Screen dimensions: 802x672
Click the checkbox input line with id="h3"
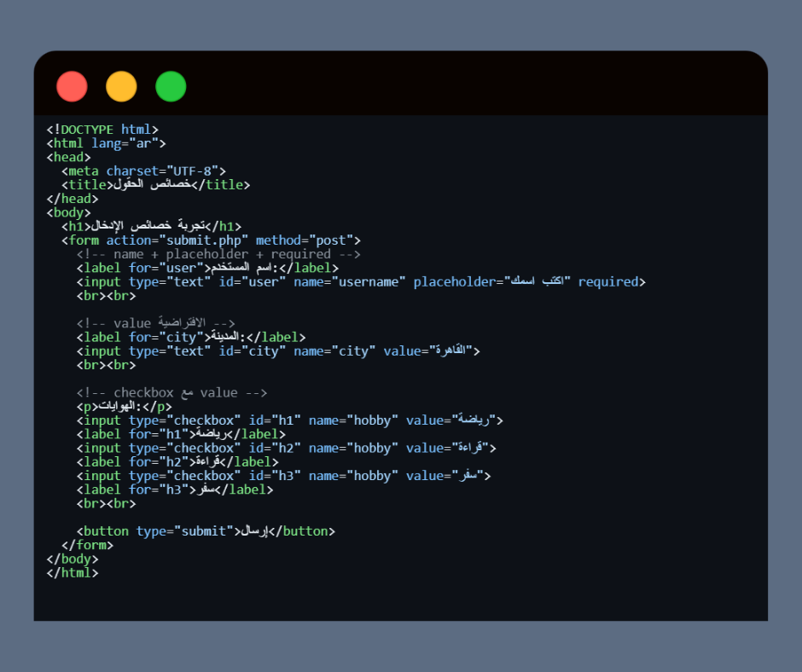click(283, 476)
